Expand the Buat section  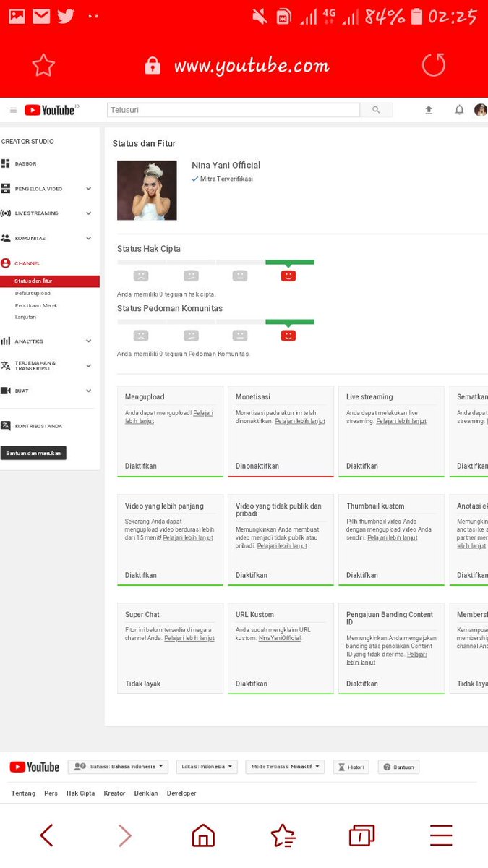(89, 391)
